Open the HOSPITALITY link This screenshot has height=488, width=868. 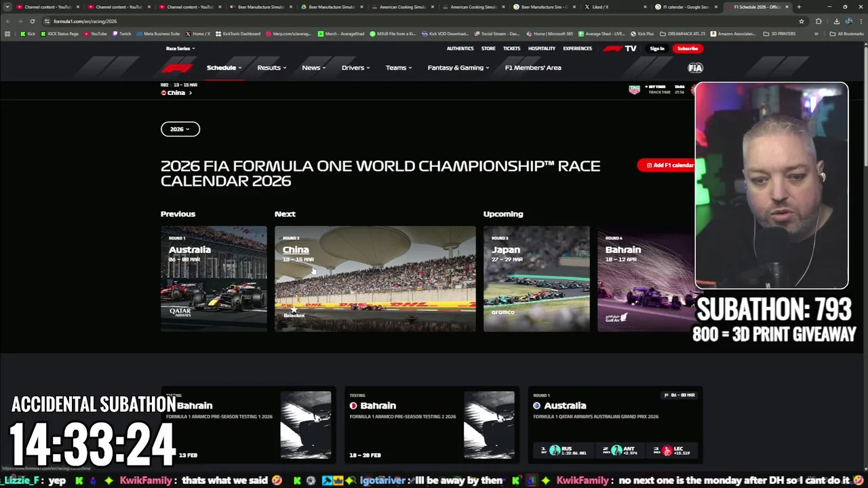[x=542, y=48]
